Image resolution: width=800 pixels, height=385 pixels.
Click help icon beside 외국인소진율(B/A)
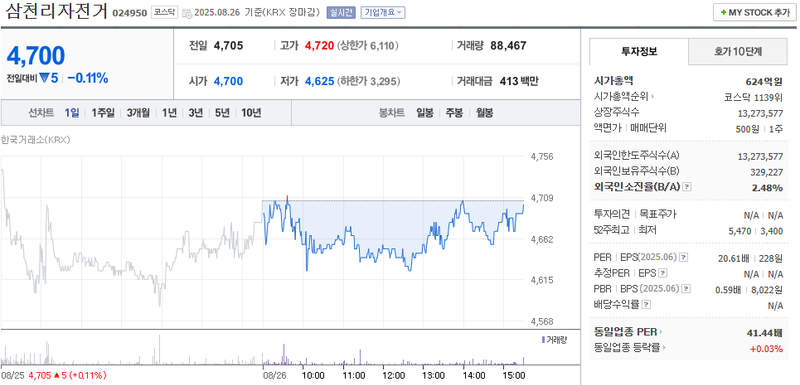coord(687,187)
